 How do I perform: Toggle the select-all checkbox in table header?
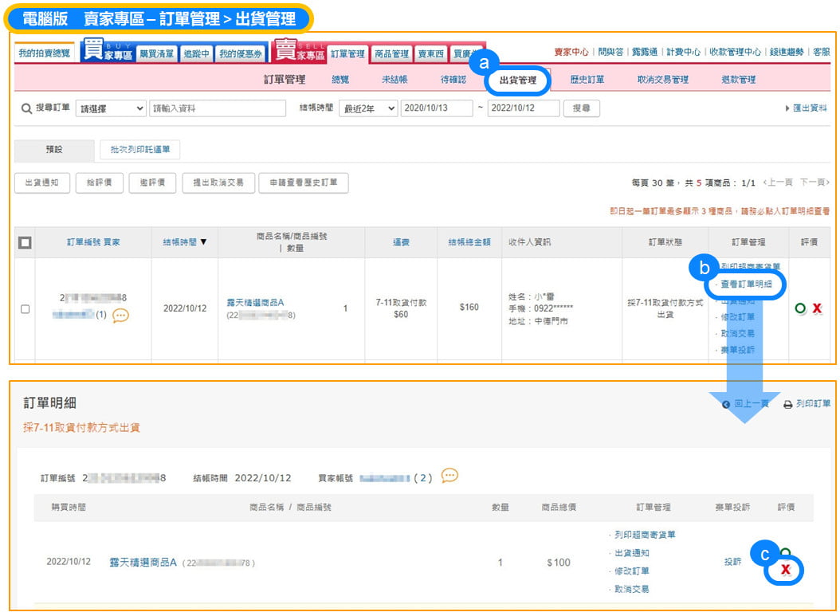25,242
